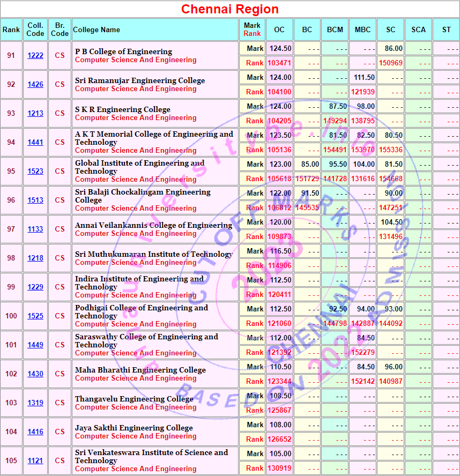
Task: Follow the 1525 college code link
Action: [35, 316]
